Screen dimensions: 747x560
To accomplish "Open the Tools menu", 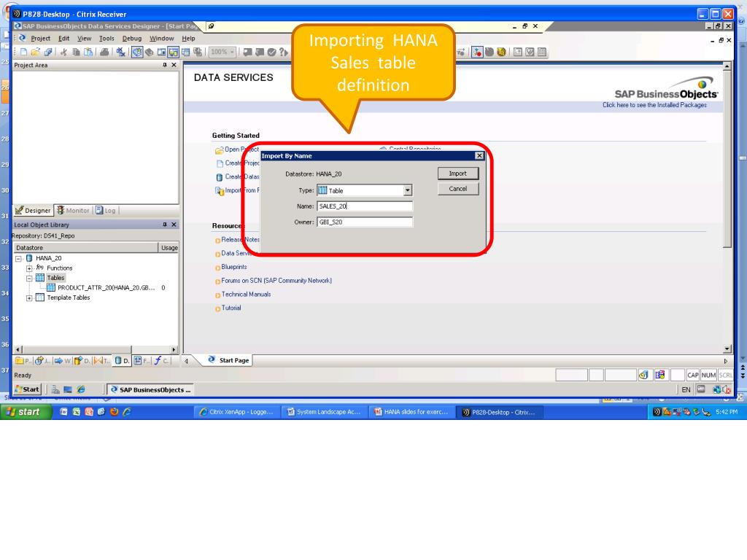I will click(x=107, y=39).
